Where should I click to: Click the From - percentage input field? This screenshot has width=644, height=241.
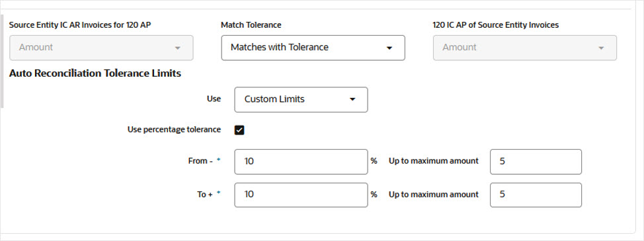[x=301, y=161]
